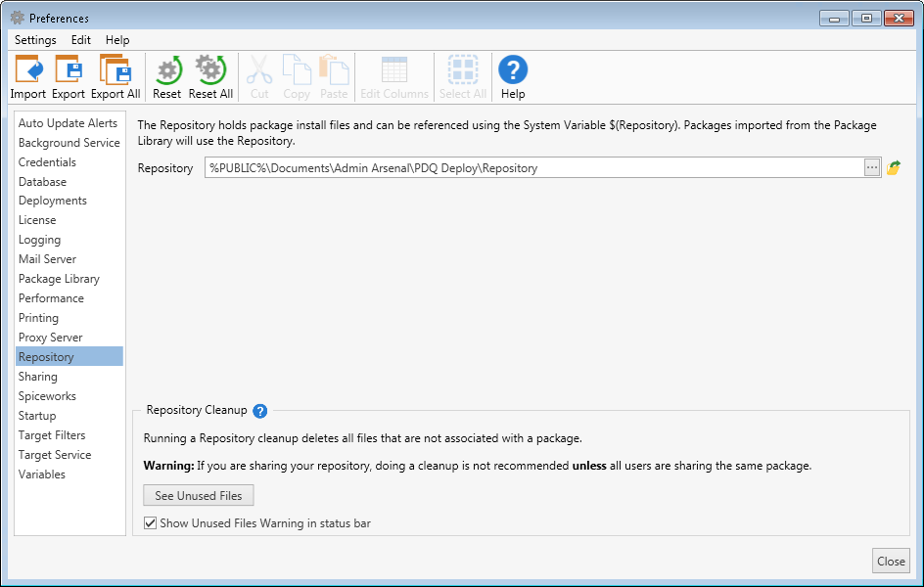Reset current page settings
924x587 pixels.
tap(167, 77)
